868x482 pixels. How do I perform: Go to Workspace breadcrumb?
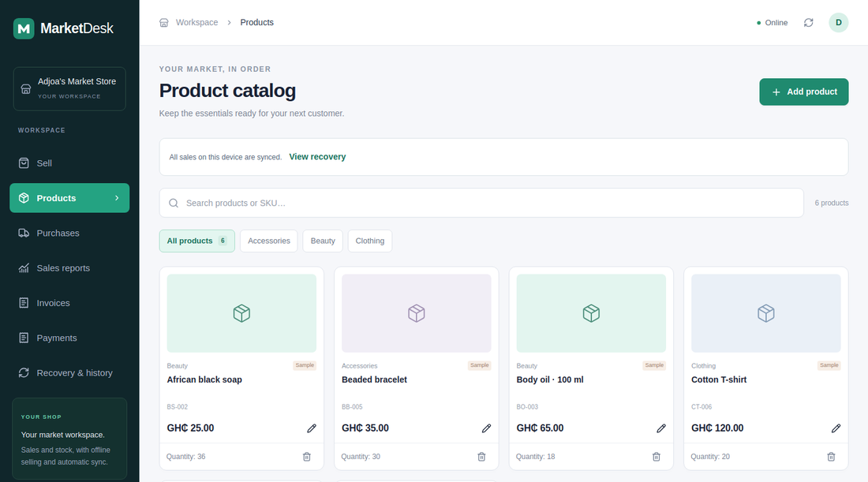coord(196,23)
